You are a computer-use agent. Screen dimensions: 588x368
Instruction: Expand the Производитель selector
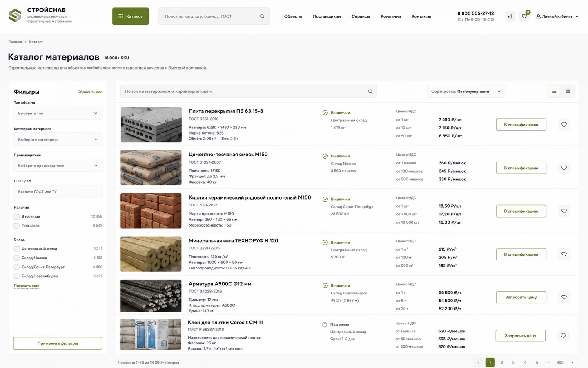58,166
